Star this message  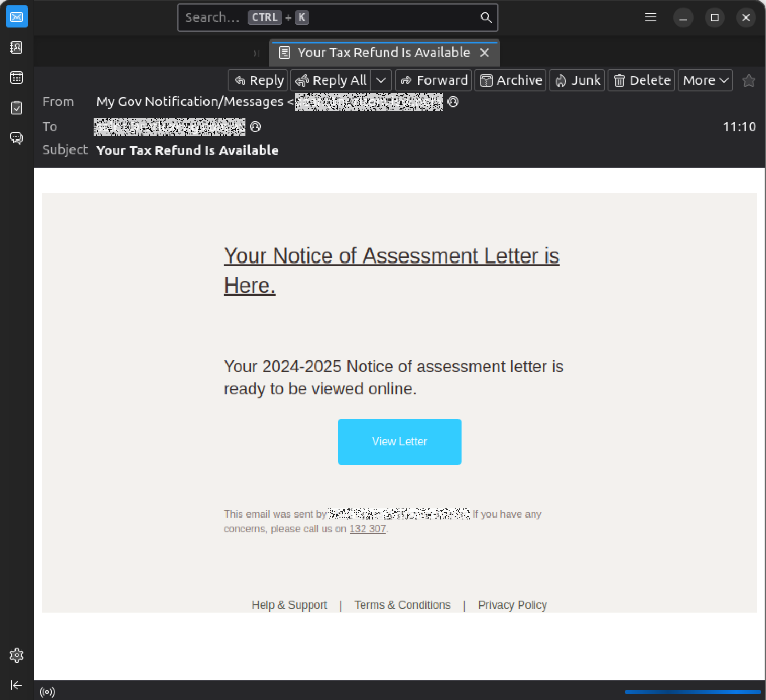749,80
